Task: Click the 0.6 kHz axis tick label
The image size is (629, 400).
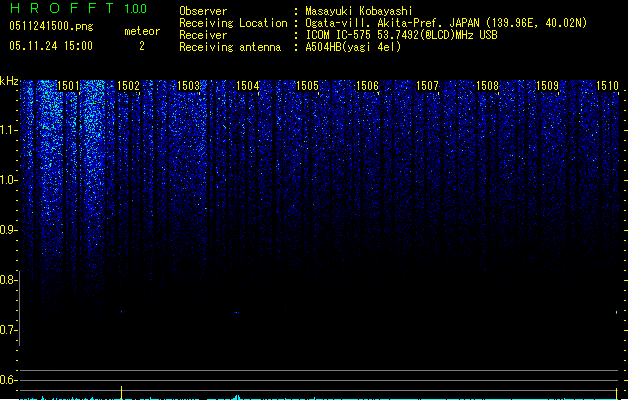Action: (x=8, y=380)
